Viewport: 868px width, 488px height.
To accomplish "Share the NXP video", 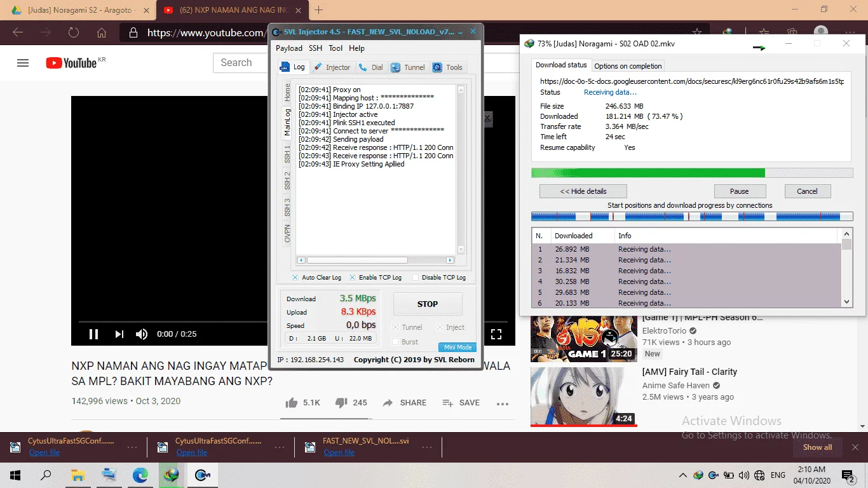I will point(405,403).
